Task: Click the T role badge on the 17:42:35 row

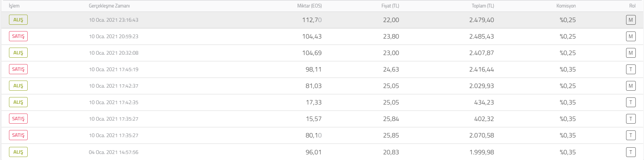Action: point(631,102)
